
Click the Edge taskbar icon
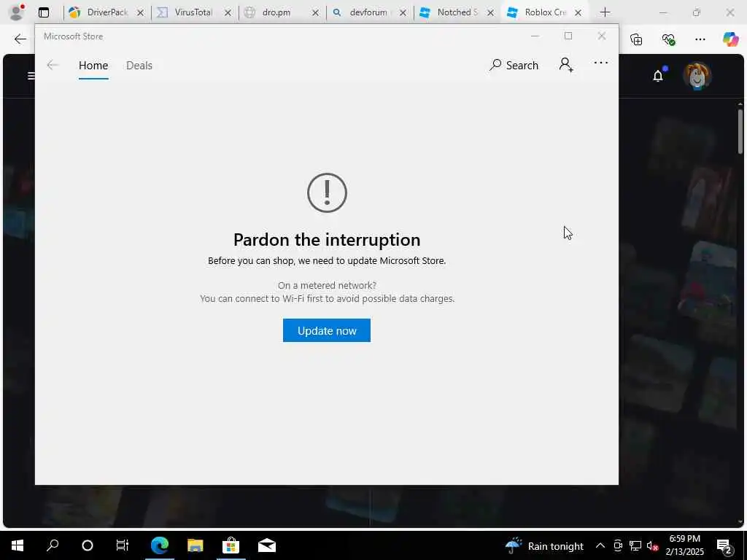pos(160,545)
